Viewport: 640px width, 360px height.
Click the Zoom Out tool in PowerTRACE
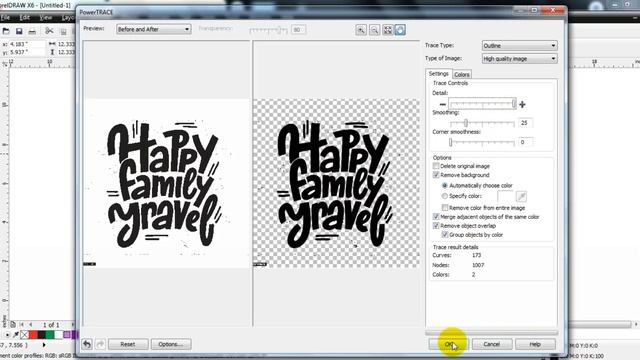[374, 30]
